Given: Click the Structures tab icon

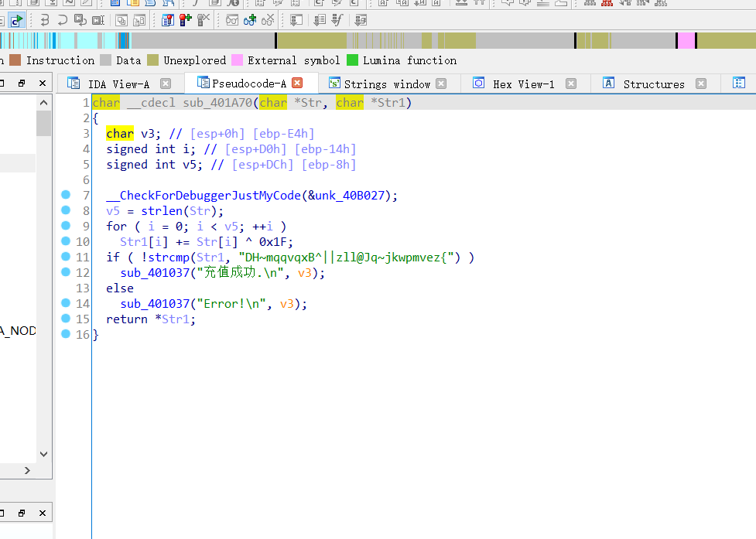Looking at the screenshot, I should 608,83.
